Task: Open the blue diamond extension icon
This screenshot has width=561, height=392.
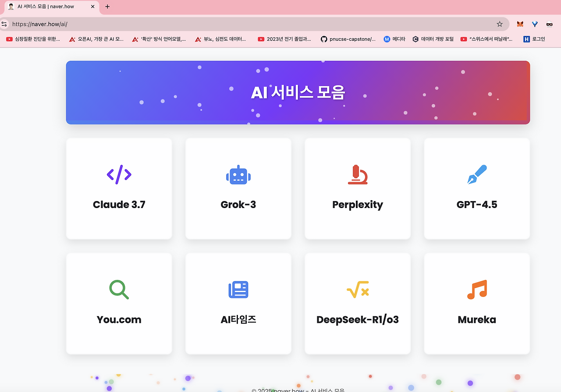Action: (535, 24)
